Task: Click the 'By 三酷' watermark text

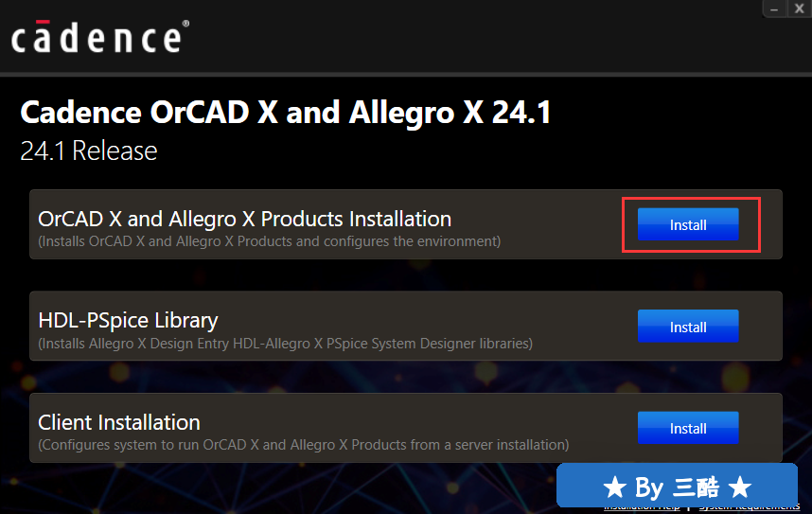Action: pos(677,487)
